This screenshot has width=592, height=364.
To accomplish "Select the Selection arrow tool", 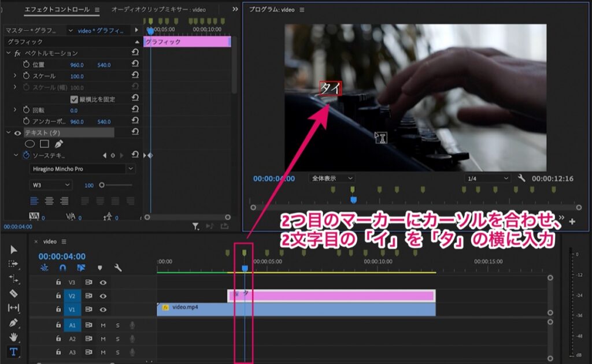I will (14, 250).
